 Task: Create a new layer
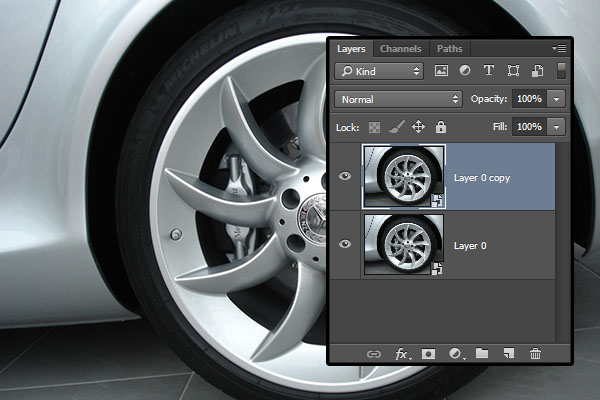508,353
